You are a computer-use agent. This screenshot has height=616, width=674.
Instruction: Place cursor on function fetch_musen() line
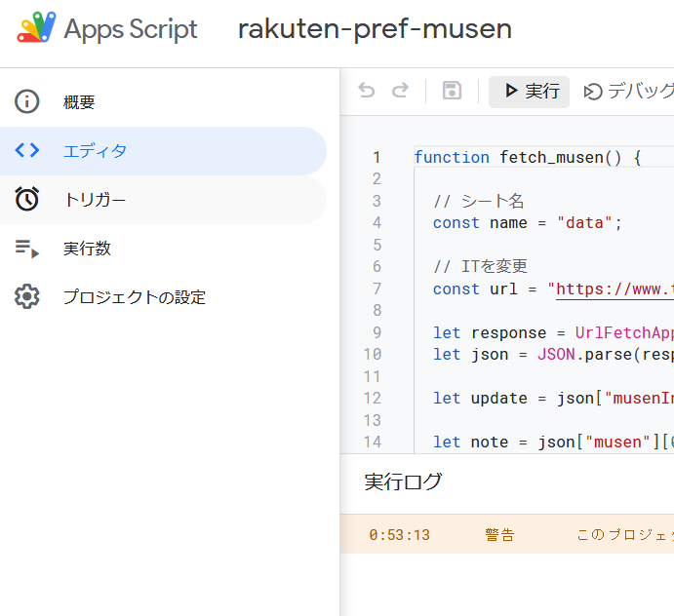pyautogui.click(x=528, y=157)
